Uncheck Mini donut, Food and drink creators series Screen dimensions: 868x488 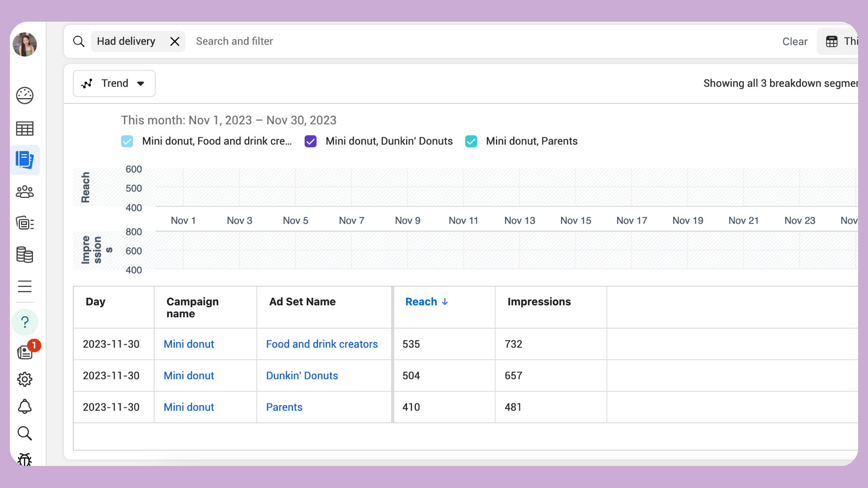(127, 141)
